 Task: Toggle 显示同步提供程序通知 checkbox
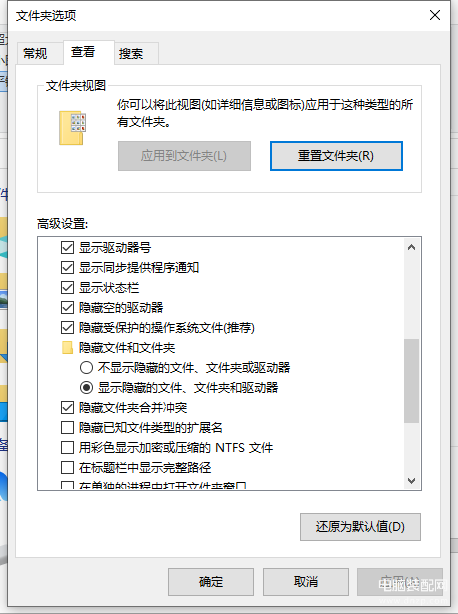pos(67,267)
